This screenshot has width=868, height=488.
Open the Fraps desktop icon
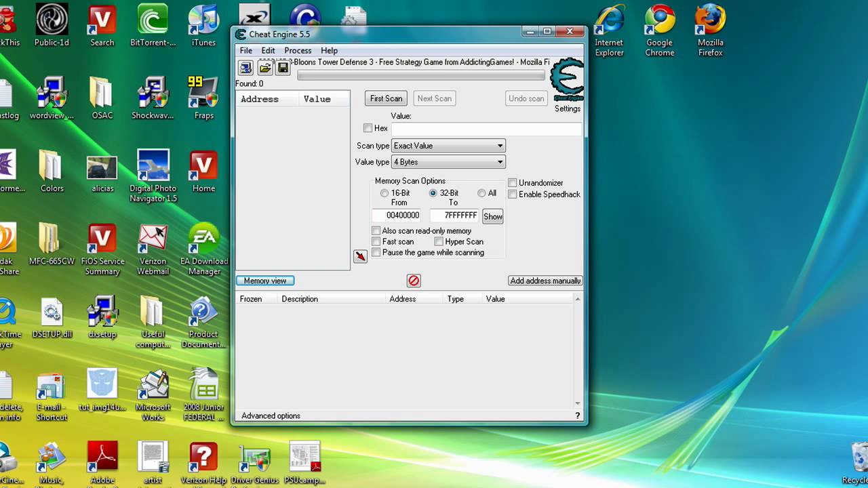[203, 98]
